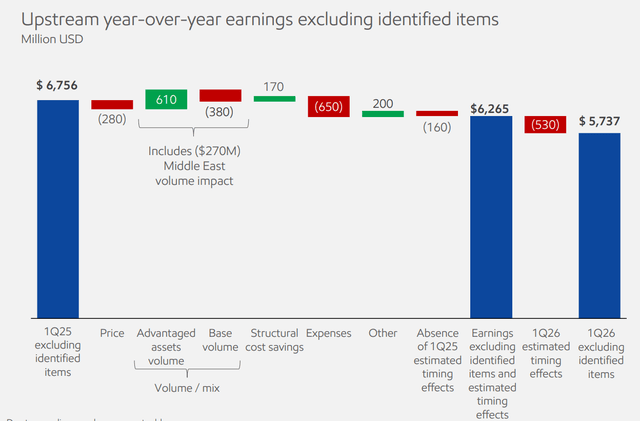Viewport: 640px width, 421px height.
Task: Click the 'Base volume' axis label
Action: 220,340
